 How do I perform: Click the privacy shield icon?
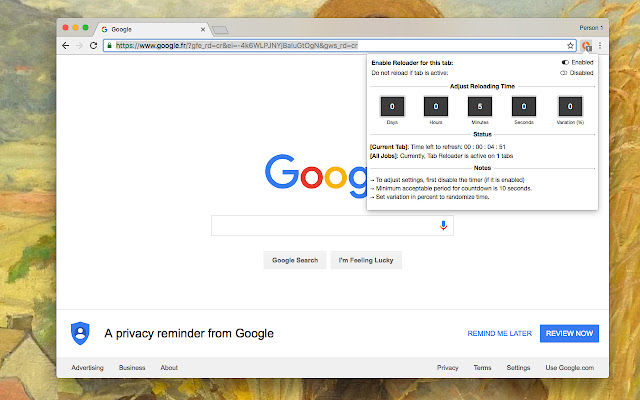pyautogui.click(x=80, y=333)
